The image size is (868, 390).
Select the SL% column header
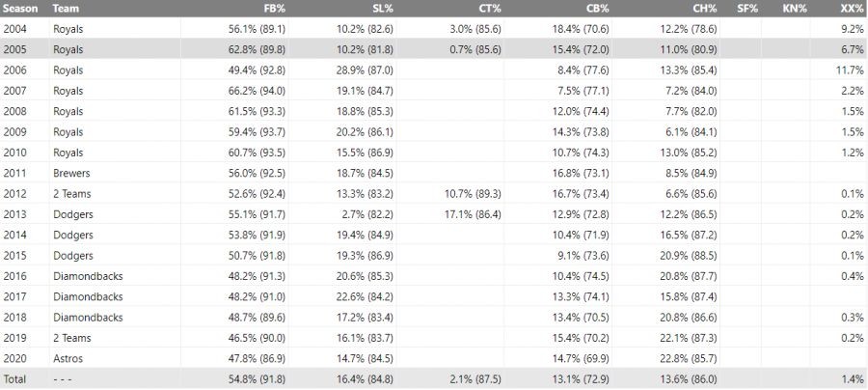[381, 7]
